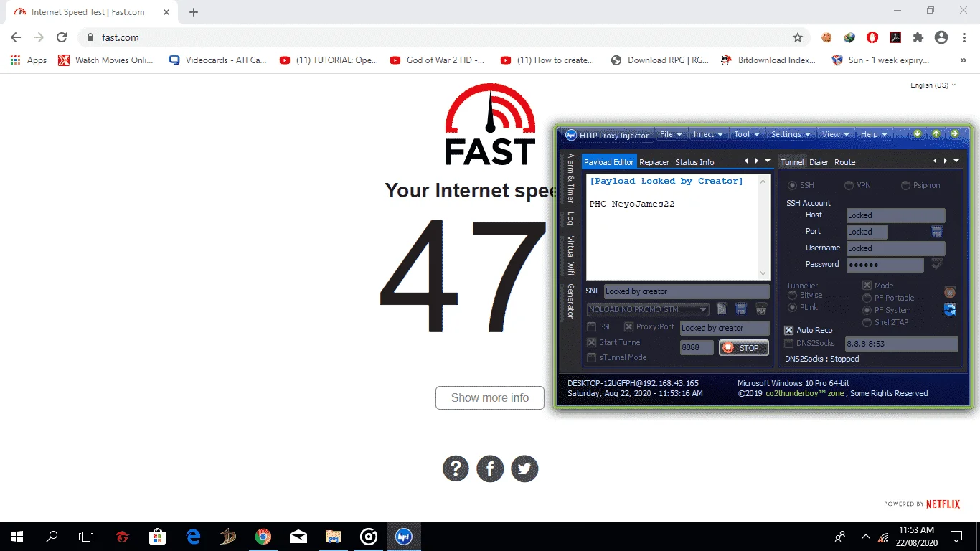
Task: Select the Shell2TAP mode option
Action: [867, 323]
